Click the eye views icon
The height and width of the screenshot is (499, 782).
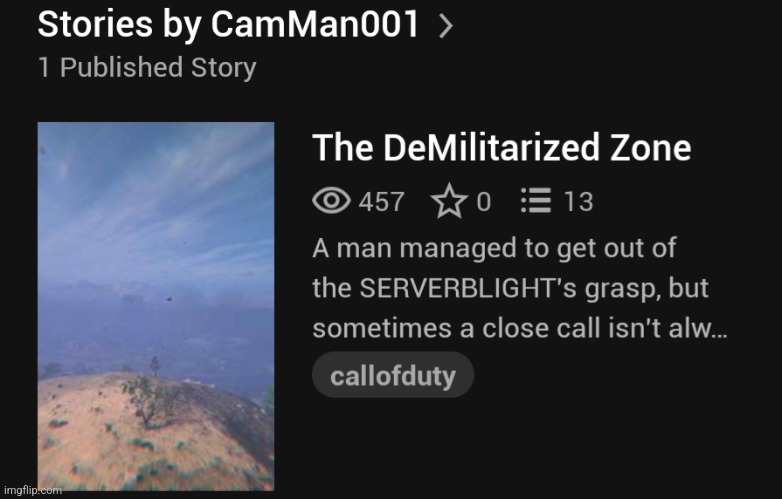coord(332,200)
